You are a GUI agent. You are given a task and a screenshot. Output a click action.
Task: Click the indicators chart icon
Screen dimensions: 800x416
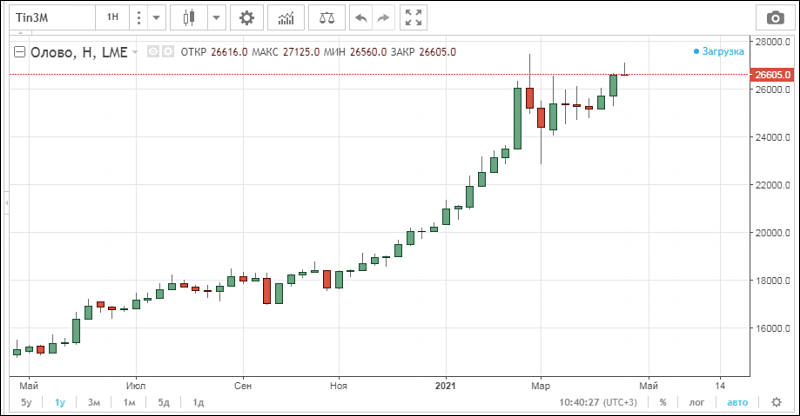tap(287, 18)
